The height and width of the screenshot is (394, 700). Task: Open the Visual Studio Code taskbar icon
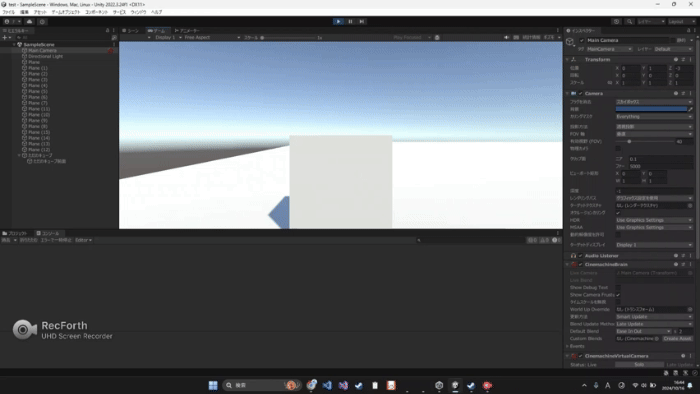(x=327, y=385)
